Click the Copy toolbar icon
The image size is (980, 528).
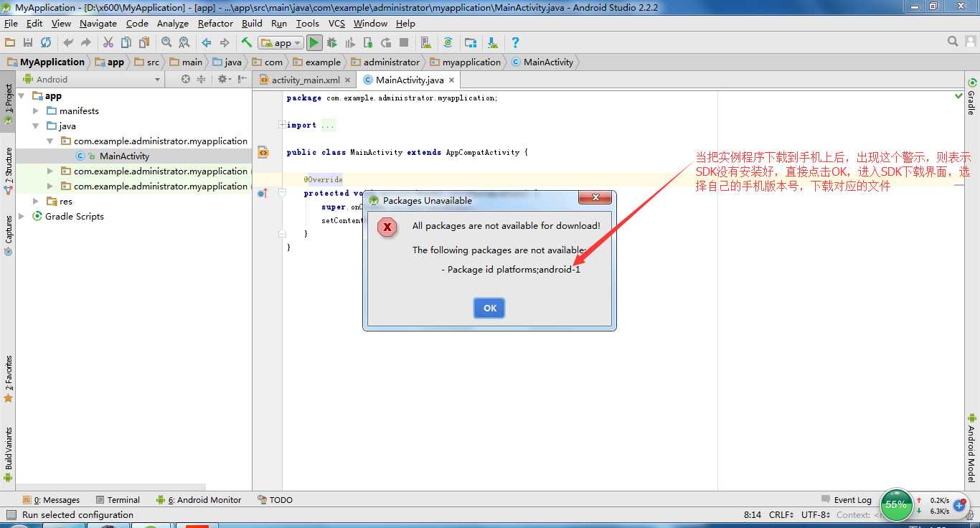(x=126, y=43)
